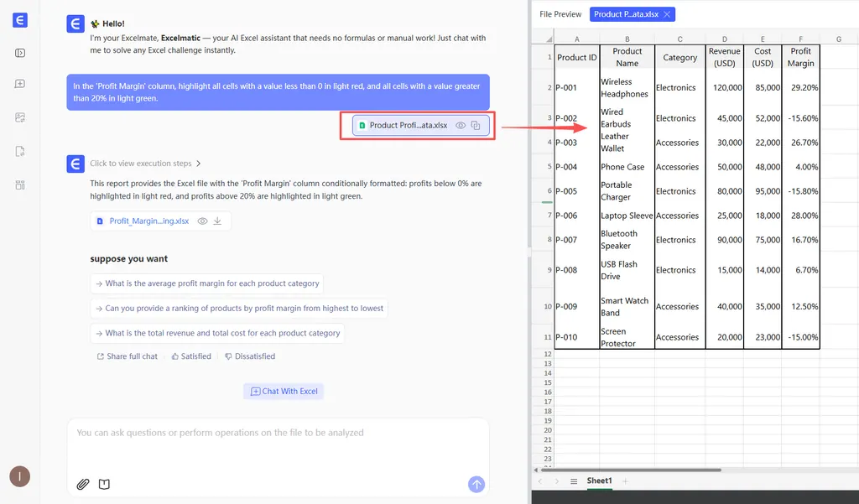Image resolution: width=859 pixels, height=504 pixels.
Task: Click the Chat With Excel button
Action: pos(283,392)
